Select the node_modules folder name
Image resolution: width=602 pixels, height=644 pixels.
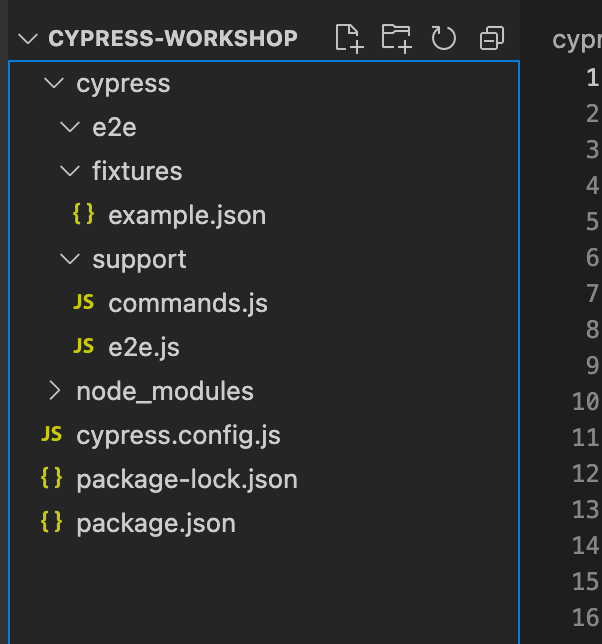[165, 391]
